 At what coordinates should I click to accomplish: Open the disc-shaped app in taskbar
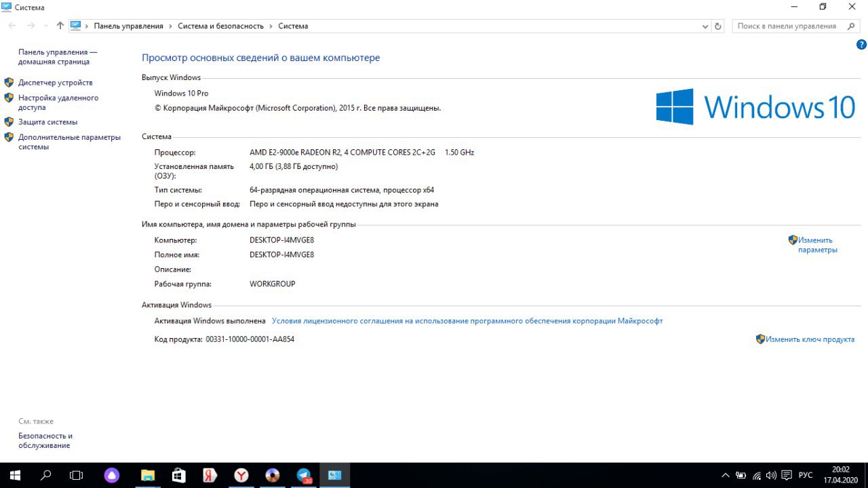pyautogui.click(x=273, y=476)
